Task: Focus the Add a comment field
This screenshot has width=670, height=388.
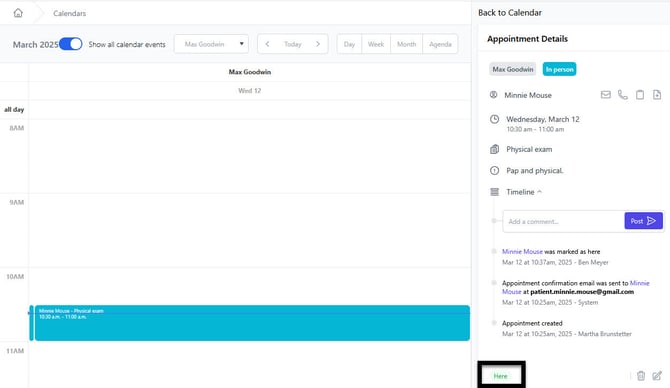Action: [563, 221]
